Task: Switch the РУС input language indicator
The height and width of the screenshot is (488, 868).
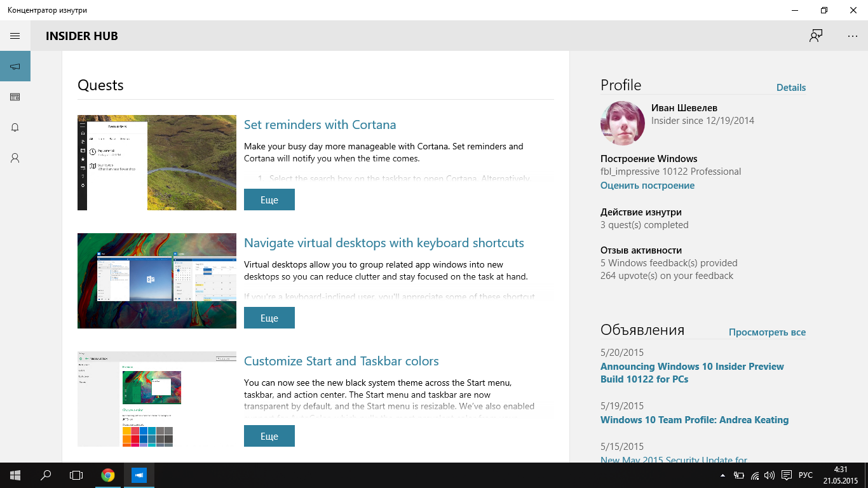Action: (806, 475)
